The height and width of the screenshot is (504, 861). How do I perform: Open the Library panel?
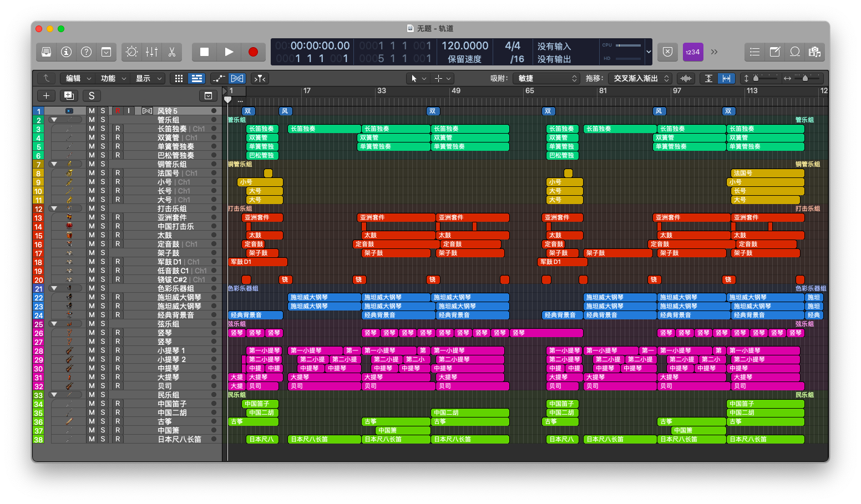47,52
